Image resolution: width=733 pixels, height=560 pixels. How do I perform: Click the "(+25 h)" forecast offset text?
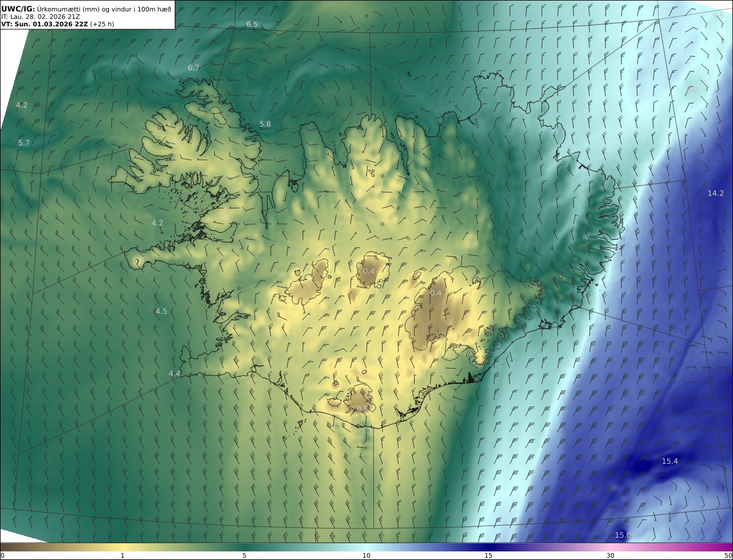(102, 24)
